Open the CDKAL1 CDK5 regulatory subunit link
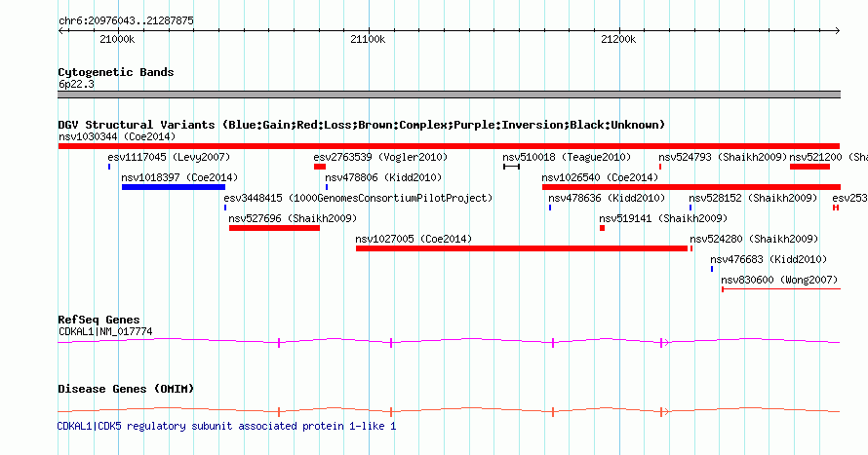The image size is (868, 455). coord(227,426)
